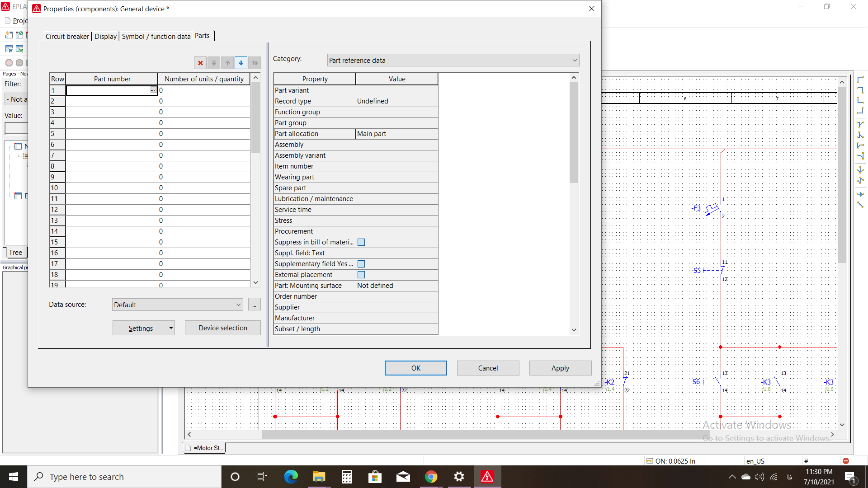Click the OK button
The height and width of the screenshot is (488, 868).
(x=415, y=368)
